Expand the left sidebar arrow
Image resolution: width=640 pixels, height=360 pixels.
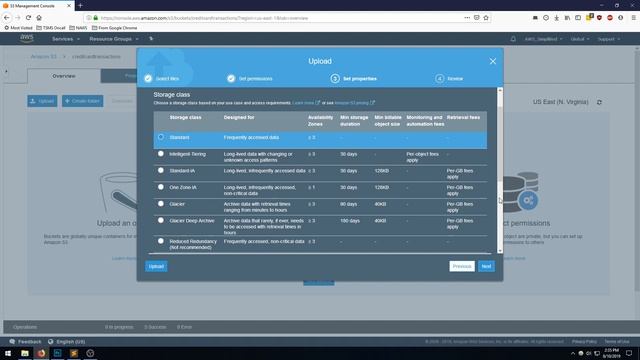(x=6, y=71)
